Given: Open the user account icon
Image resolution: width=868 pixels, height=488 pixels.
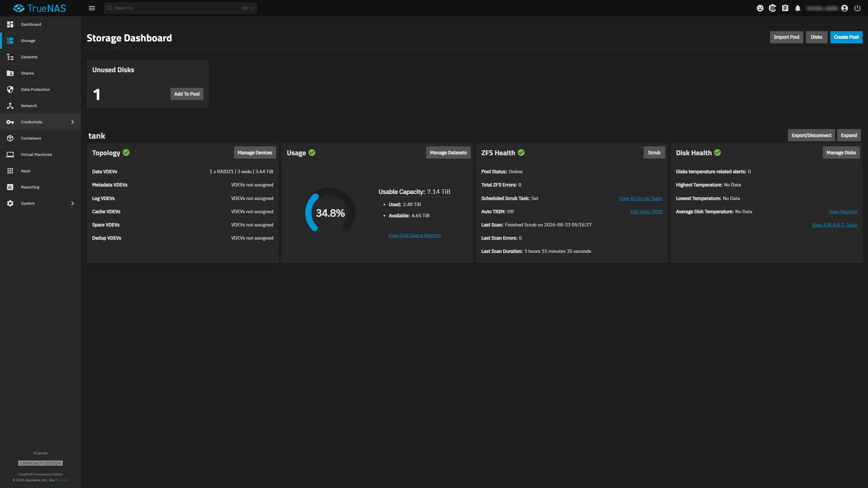Looking at the screenshot, I should [845, 8].
